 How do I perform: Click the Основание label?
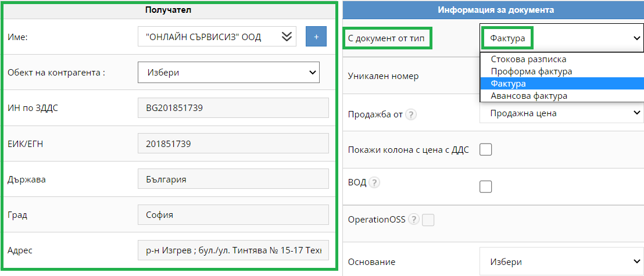[371, 261]
